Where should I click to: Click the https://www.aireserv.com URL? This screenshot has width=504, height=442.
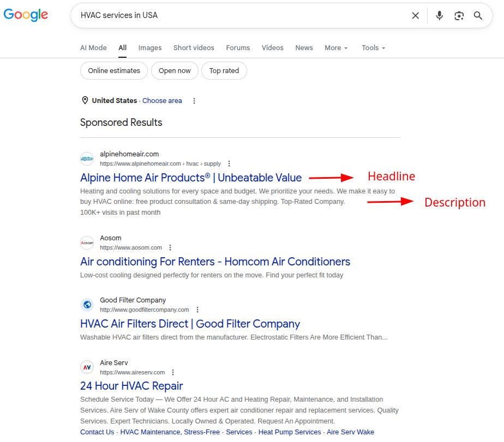click(132, 372)
